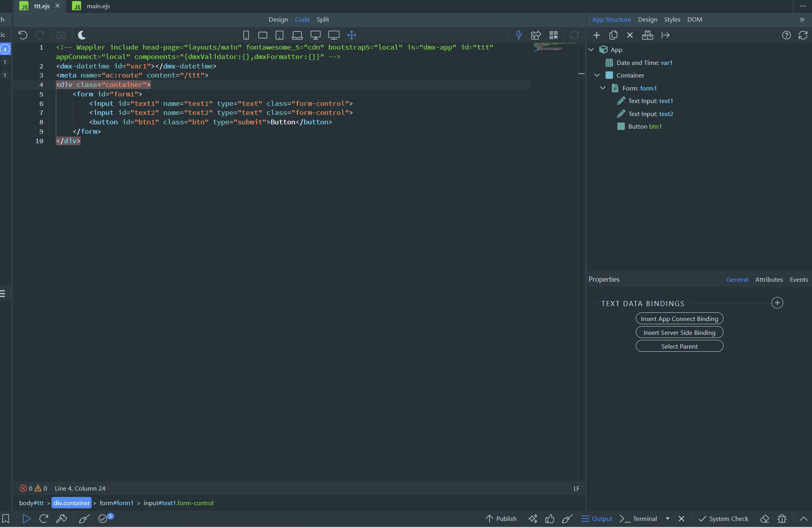The image size is (812, 528).
Task: Select the laptop viewport icon
Action: (297, 35)
